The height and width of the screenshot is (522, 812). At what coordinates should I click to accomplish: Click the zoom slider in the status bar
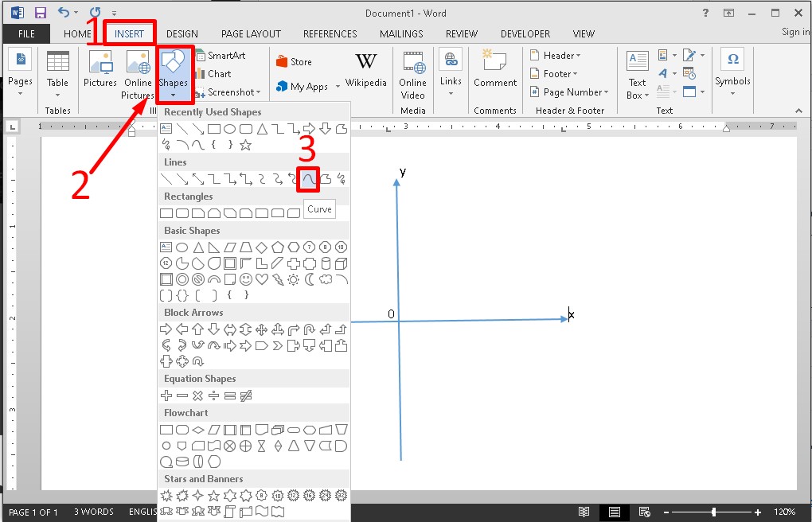(713, 512)
